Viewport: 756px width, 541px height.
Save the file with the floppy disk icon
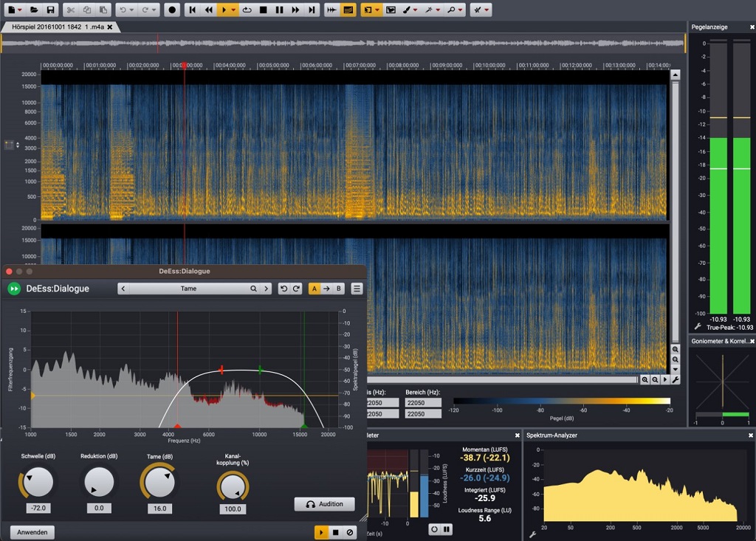click(50, 10)
